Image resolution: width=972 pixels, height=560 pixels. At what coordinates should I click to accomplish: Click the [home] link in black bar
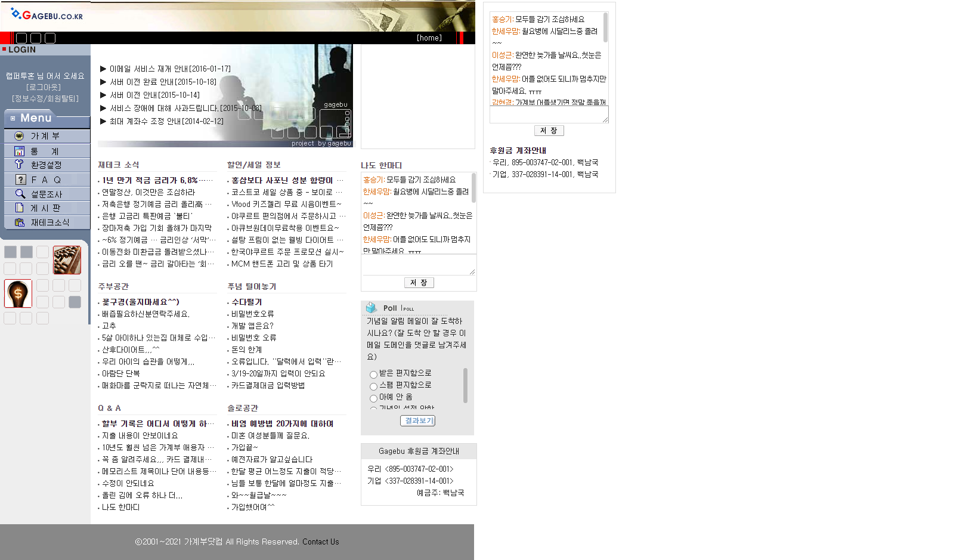[x=429, y=38]
